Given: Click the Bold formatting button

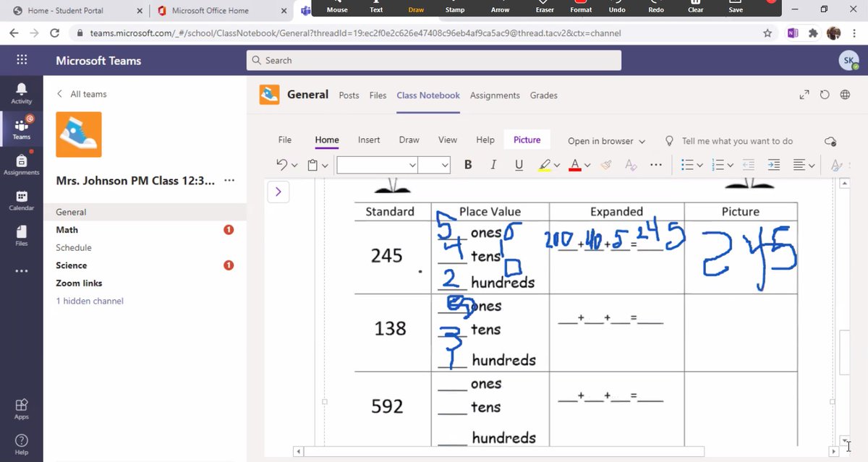Looking at the screenshot, I should (x=468, y=165).
